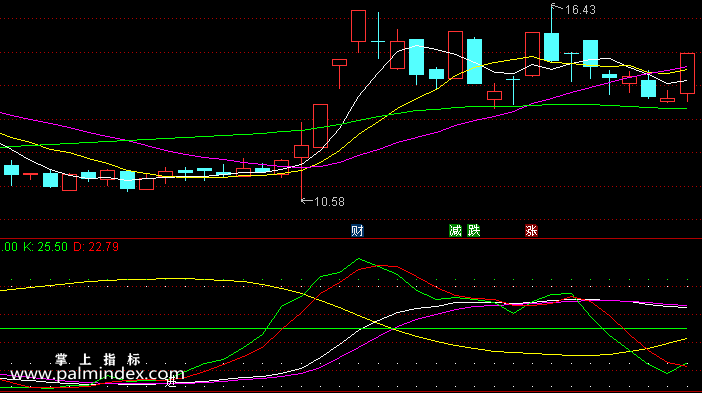Click the red 涨 marker icon
This screenshot has width=702, height=393.
[x=531, y=231]
